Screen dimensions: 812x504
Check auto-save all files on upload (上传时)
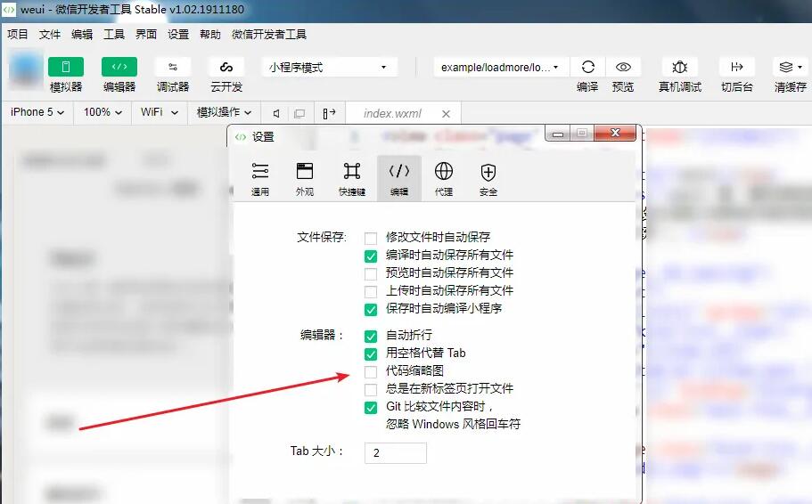click(x=371, y=291)
